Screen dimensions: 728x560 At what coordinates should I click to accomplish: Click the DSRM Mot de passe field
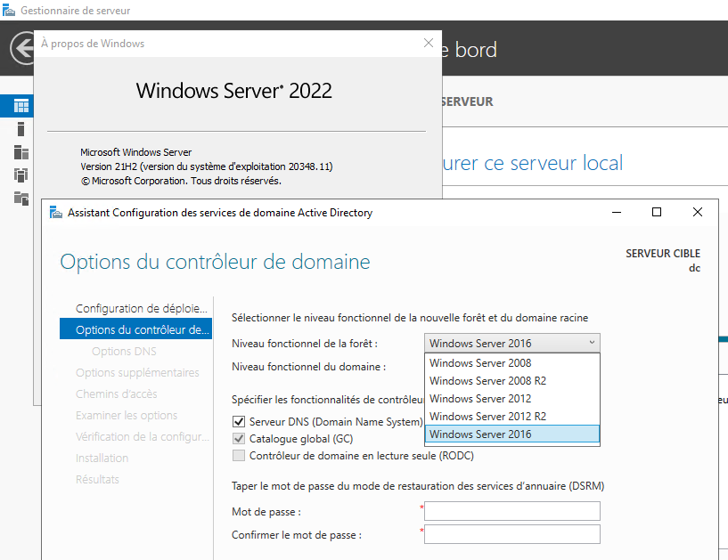point(512,511)
